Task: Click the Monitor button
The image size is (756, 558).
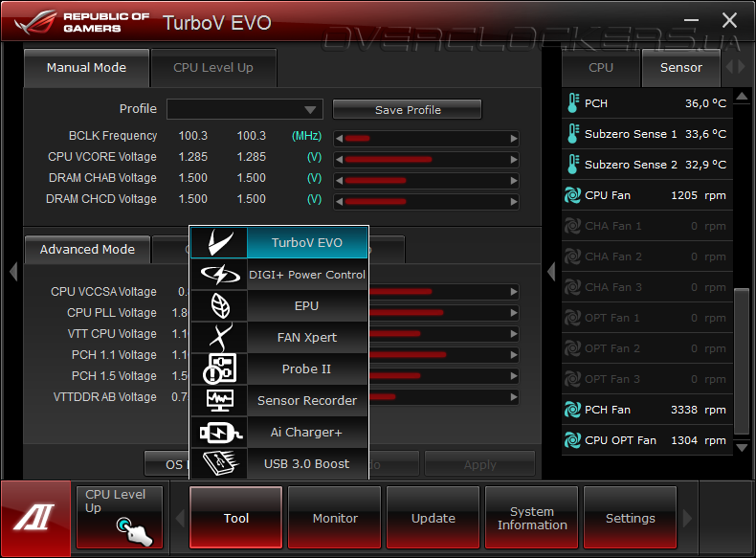Action: click(335, 518)
